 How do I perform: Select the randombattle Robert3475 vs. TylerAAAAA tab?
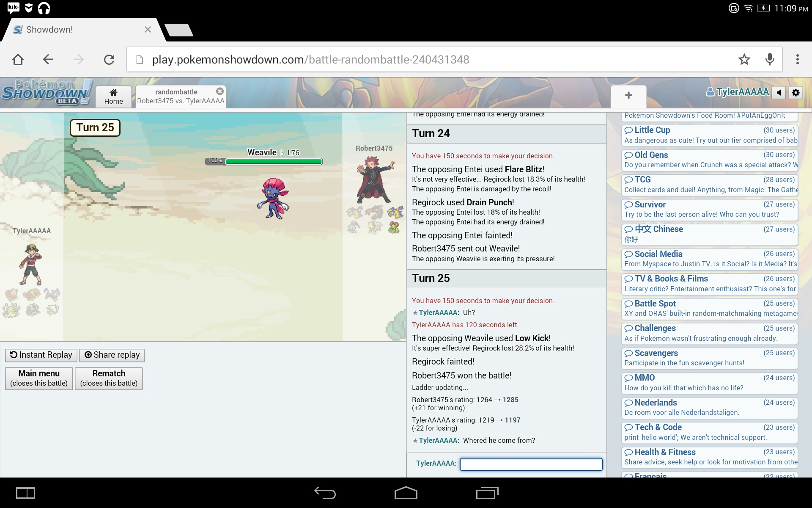(x=181, y=97)
